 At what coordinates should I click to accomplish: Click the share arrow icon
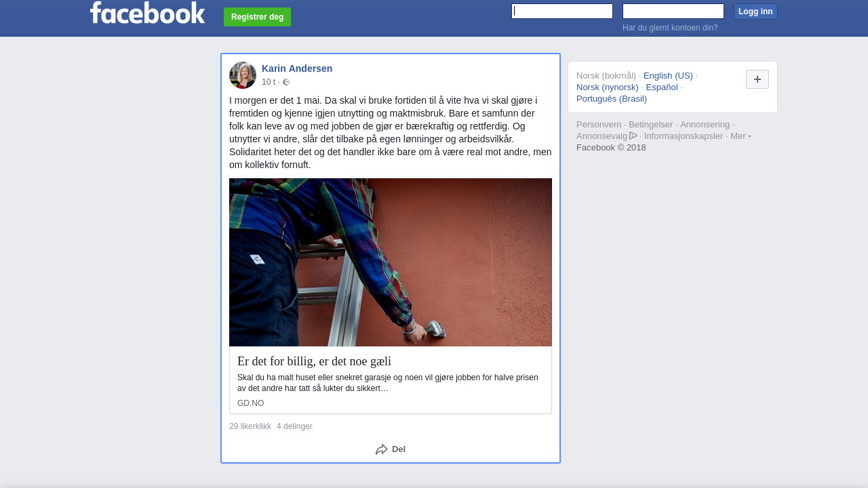click(382, 449)
